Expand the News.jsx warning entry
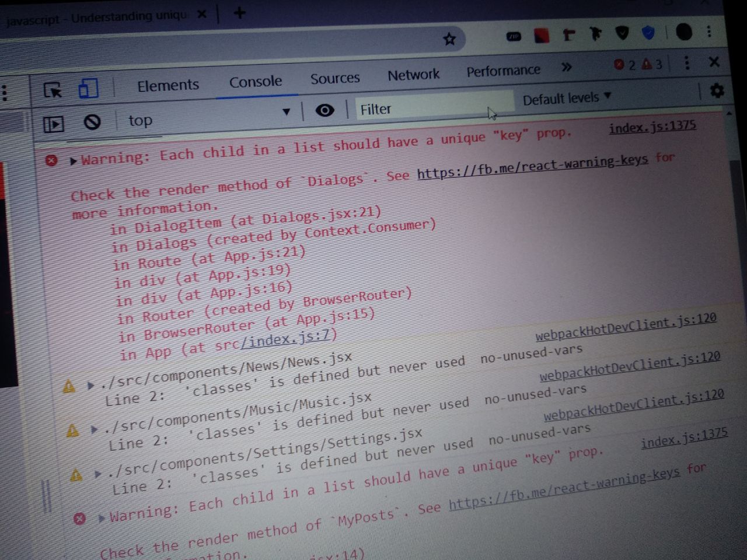The height and width of the screenshot is (560, 747). coord(91,385)
